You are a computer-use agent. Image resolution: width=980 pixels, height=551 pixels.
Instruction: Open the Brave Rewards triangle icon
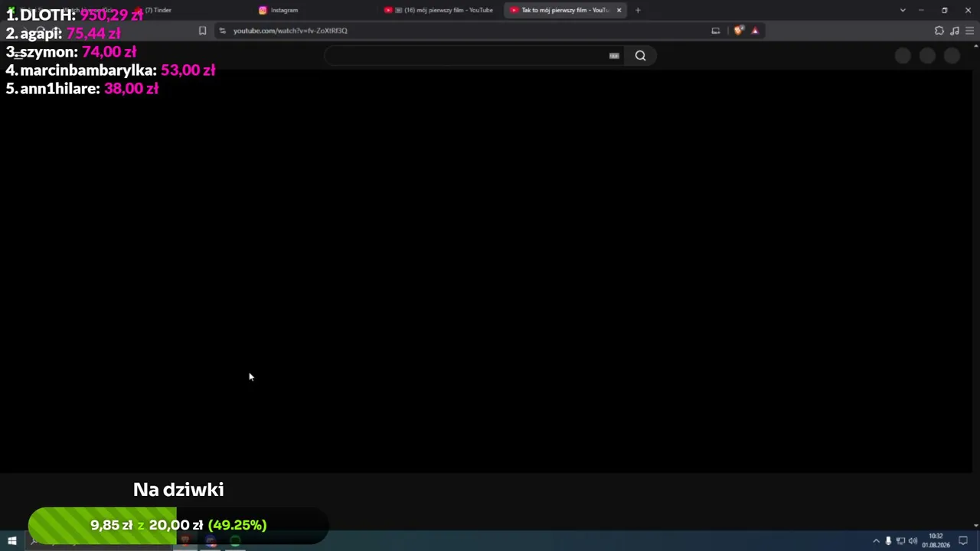pyautogui.click(x=755, y=31)
